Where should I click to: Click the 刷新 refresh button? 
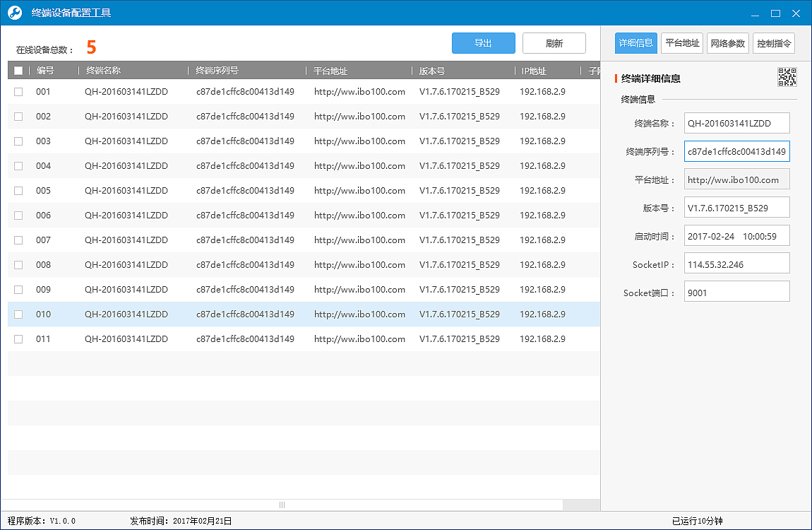(x=554, y=43)
